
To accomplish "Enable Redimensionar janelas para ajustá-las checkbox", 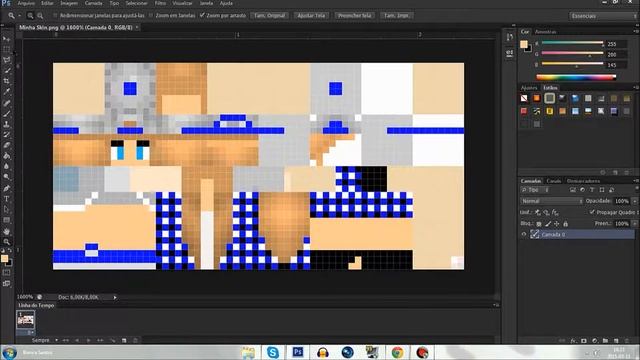I will coord(55,16).
